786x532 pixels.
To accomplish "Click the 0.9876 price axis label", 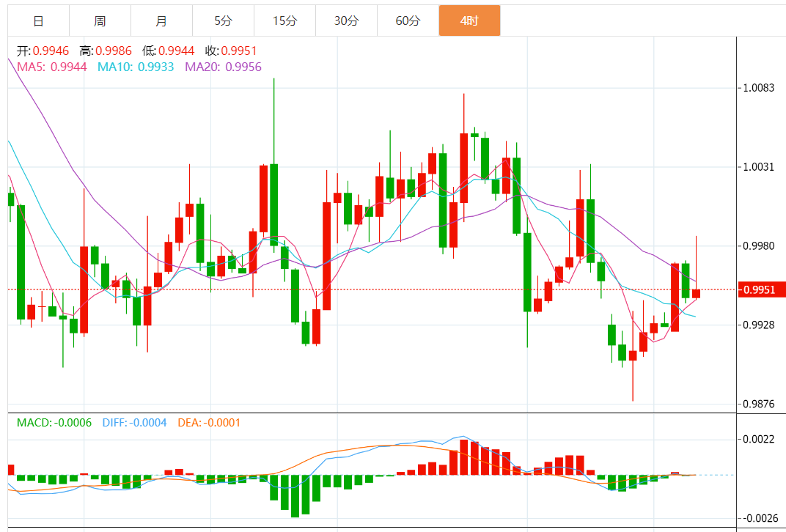I will [x=759, y=404].
